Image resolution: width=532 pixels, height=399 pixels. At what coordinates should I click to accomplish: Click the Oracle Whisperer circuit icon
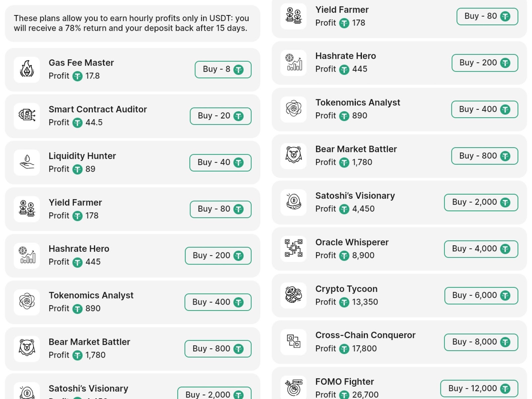[293, 249]
